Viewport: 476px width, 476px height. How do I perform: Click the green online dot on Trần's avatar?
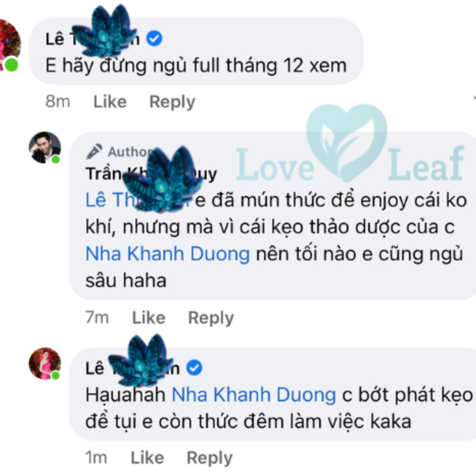[55, 159]
